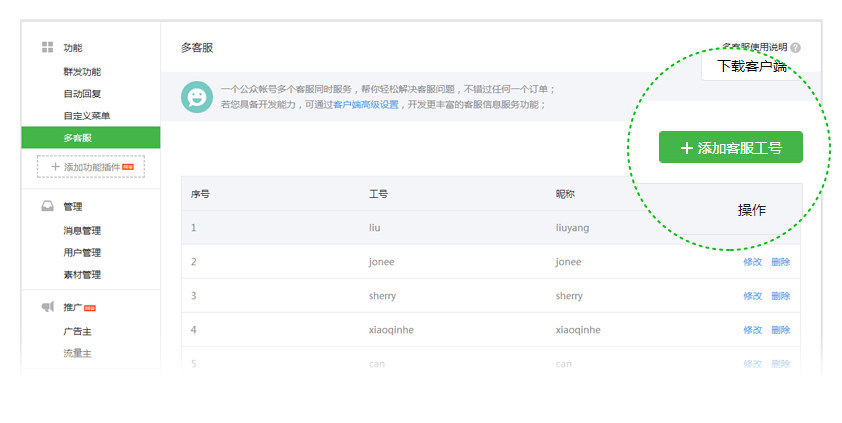The image size is (842, 423).
Task: Open 素材管理 in the sidebar
Action: (82, 275)
